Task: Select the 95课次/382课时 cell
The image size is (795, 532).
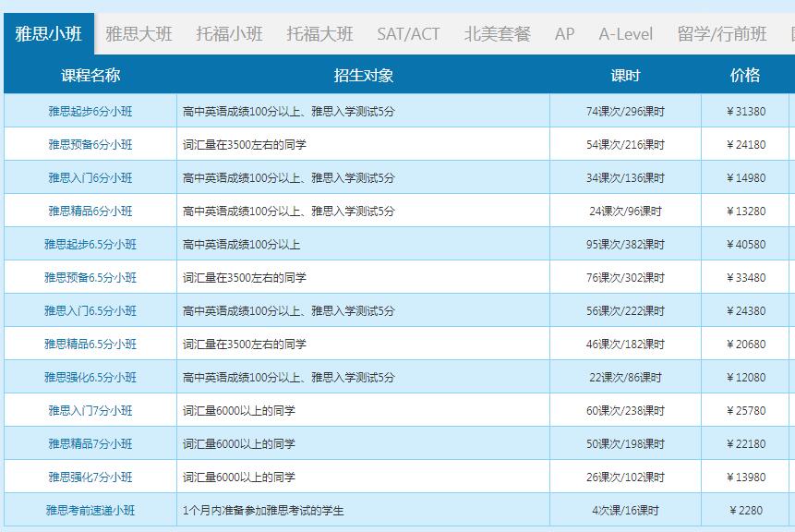Action: [x=625, y=244]
